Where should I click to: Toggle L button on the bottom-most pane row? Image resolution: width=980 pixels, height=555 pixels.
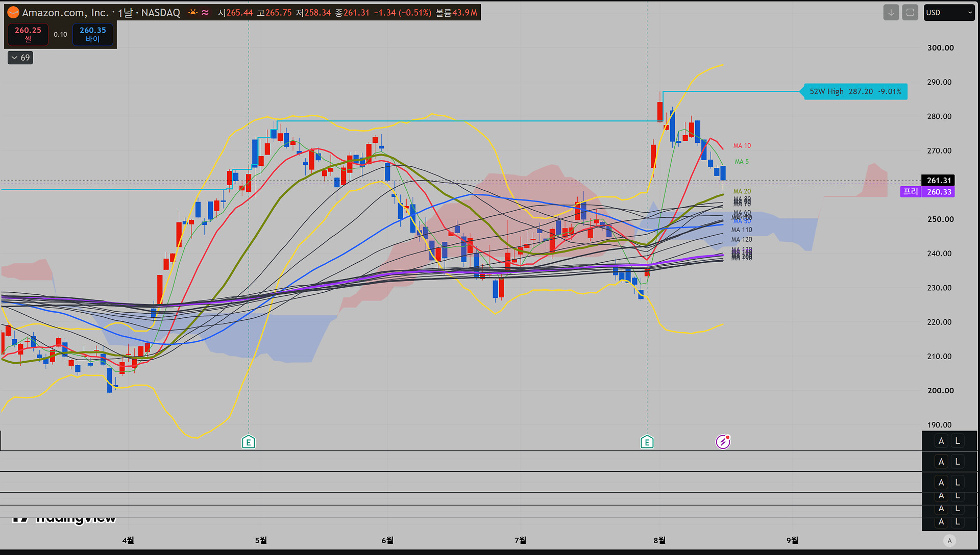958,522
